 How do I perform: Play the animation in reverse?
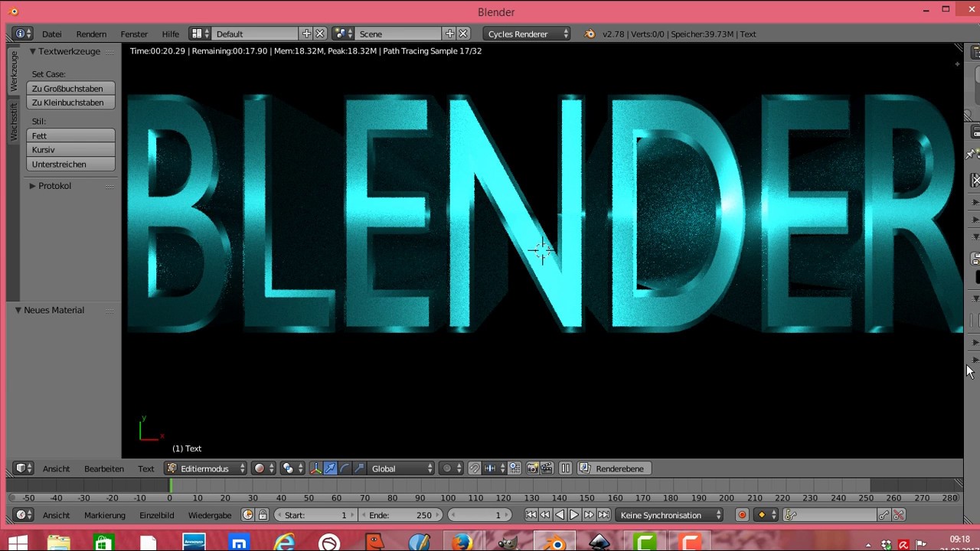[560, 515]
